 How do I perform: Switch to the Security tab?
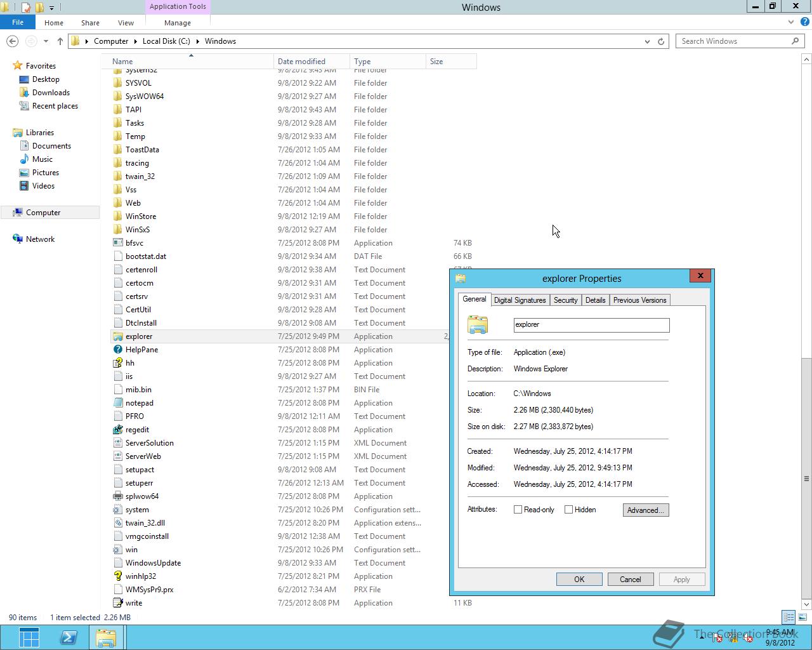pyautogui.click(x=565, y=300)
